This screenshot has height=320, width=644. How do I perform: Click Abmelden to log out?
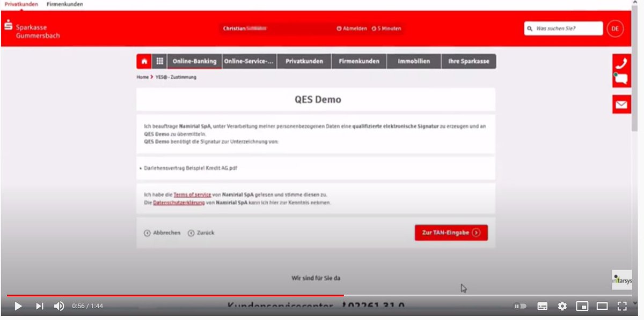352,28
